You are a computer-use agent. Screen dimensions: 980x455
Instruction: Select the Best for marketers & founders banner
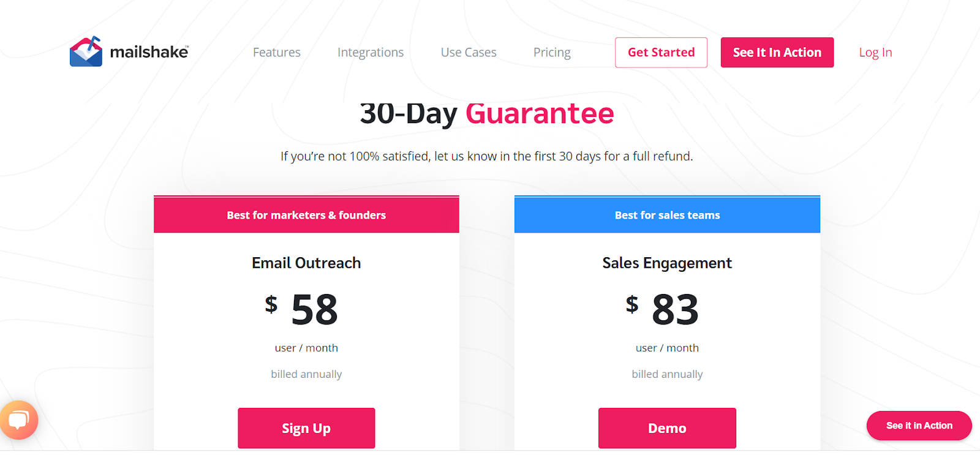pos(306,215)
